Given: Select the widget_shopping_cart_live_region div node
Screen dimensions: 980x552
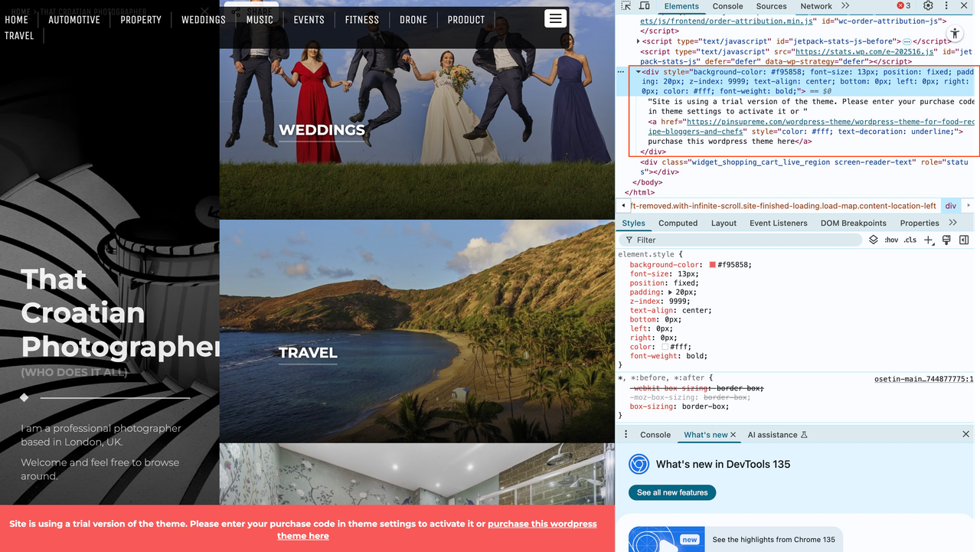Looking at the screenshot, I should point(804,167).
